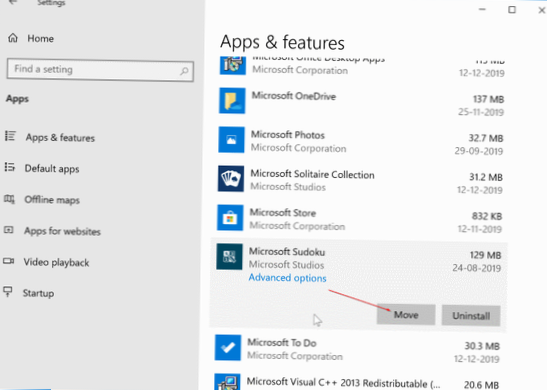
Task: Select the Microsoft Photos entry name
Action: click(x=288, y=135)
